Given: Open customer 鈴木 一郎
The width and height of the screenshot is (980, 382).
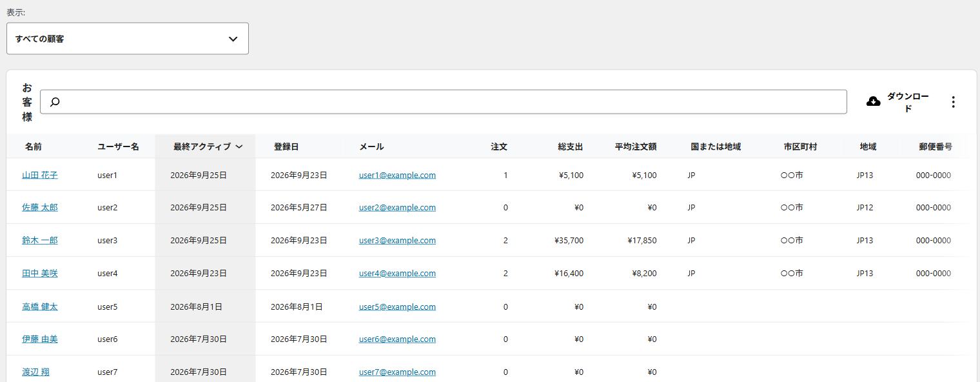Looking at the screenshot, I should click(x=40, y=240).
